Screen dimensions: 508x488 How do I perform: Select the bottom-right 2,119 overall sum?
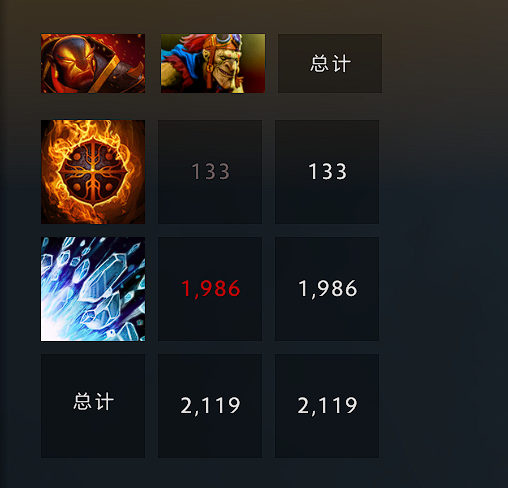(x=327, y=406)
